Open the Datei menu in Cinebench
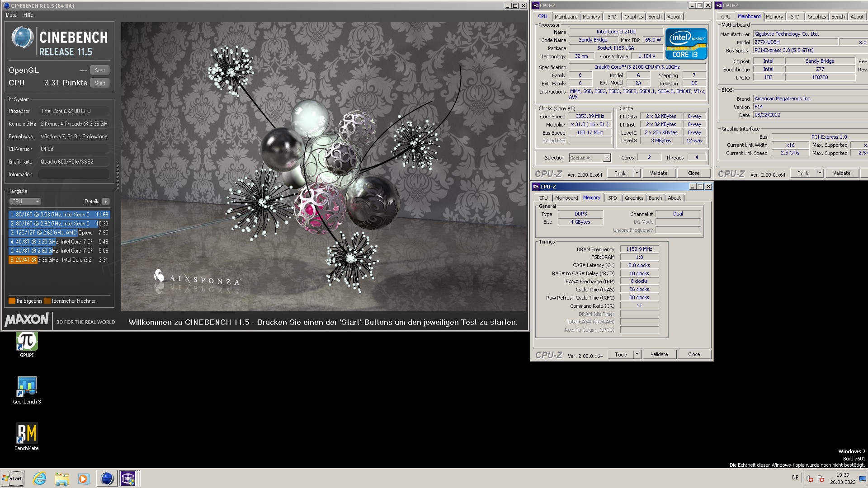Viewport: 868px width, 488px height. click(x=12, y=15)
